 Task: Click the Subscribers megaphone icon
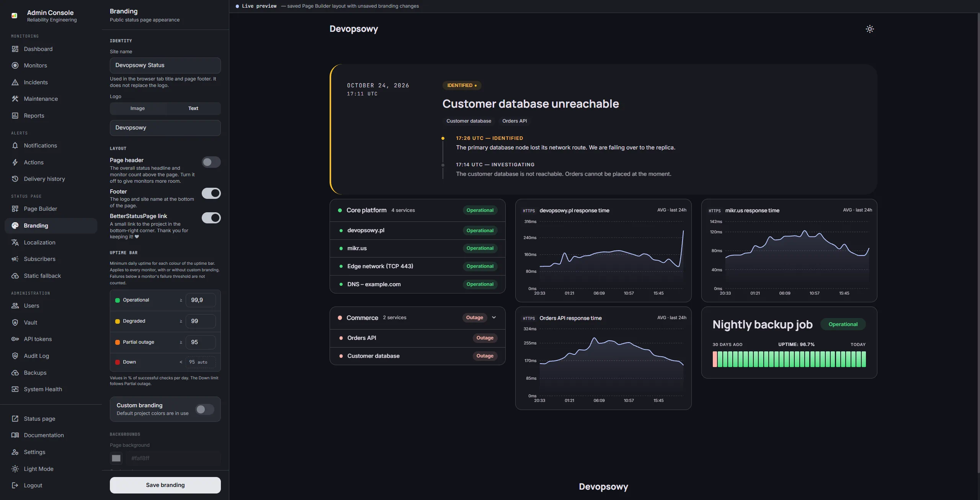pyautogui.click(x=15, y=259)
